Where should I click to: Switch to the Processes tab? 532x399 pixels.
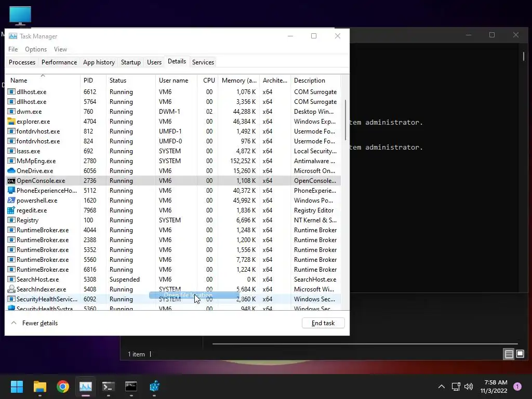(x=22, y=62)
